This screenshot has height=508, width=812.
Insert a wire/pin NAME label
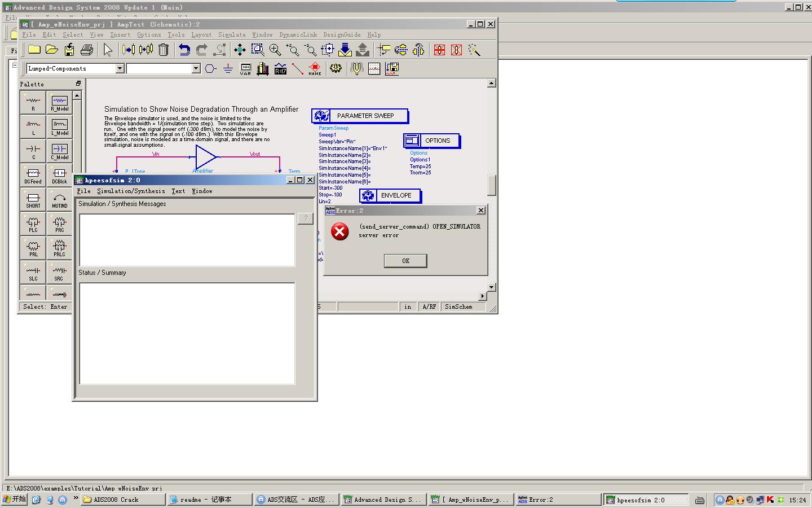pos(315,68)
